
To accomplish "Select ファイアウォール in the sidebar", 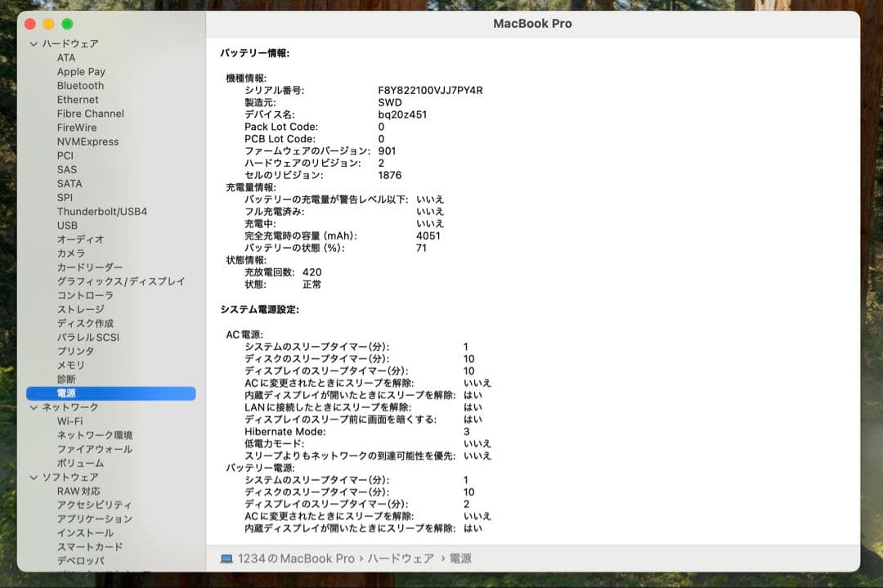I will [95, 450].
